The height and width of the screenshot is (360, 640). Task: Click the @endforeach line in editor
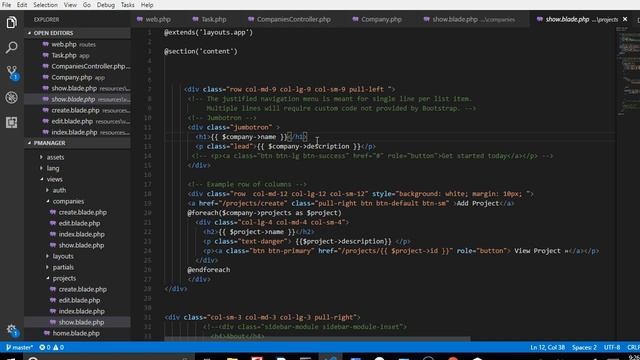[x=209, y=270]
